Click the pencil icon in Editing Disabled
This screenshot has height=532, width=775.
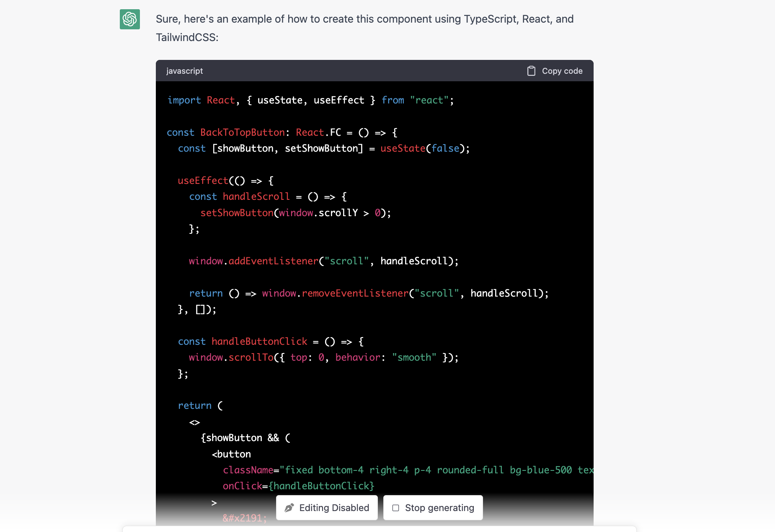289,508
